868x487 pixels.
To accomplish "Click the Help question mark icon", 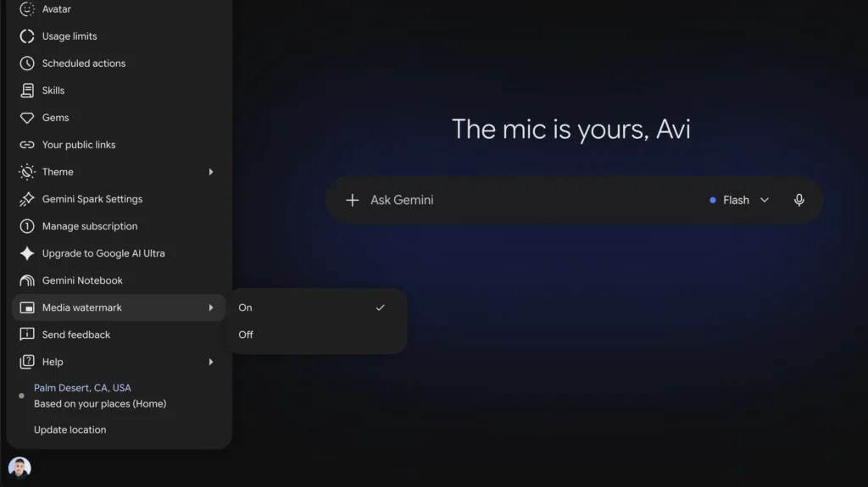I will tap(26, 362).
